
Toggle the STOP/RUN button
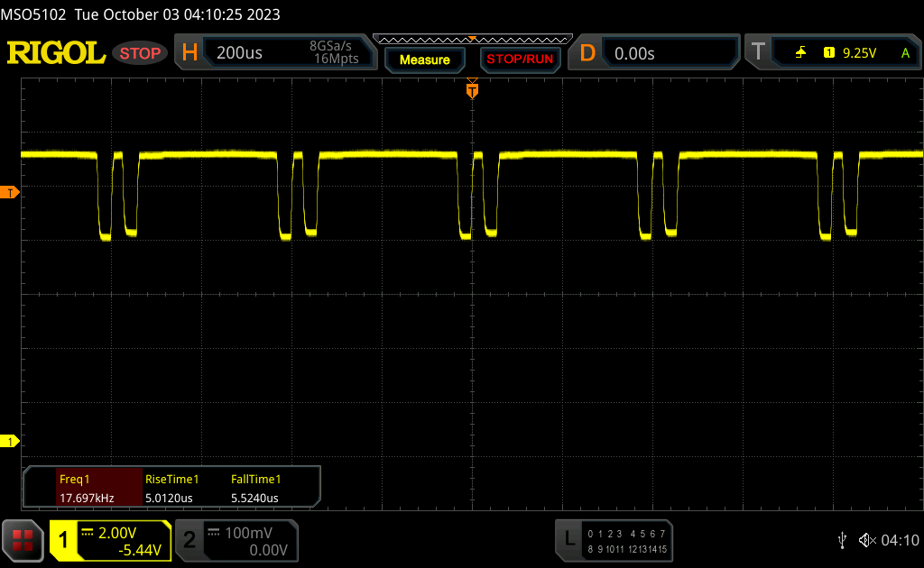pos(520,60)
